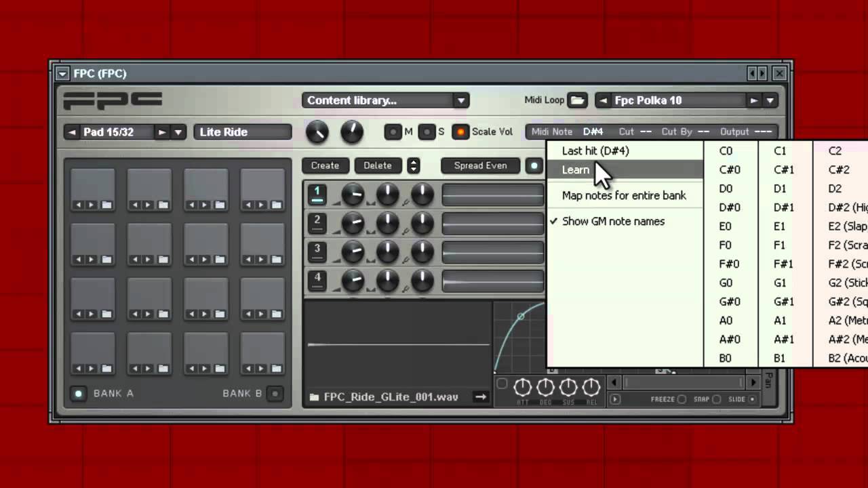Viewport: 868px width, 488px height.
Task: Click the SUS envelope knob
Action: 568,387
